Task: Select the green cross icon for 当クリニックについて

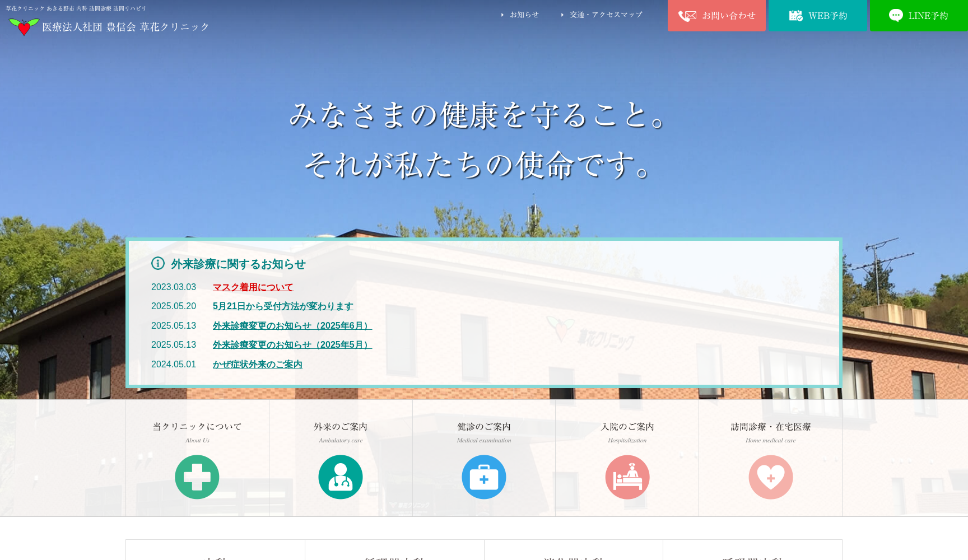Action: [197, 477]
